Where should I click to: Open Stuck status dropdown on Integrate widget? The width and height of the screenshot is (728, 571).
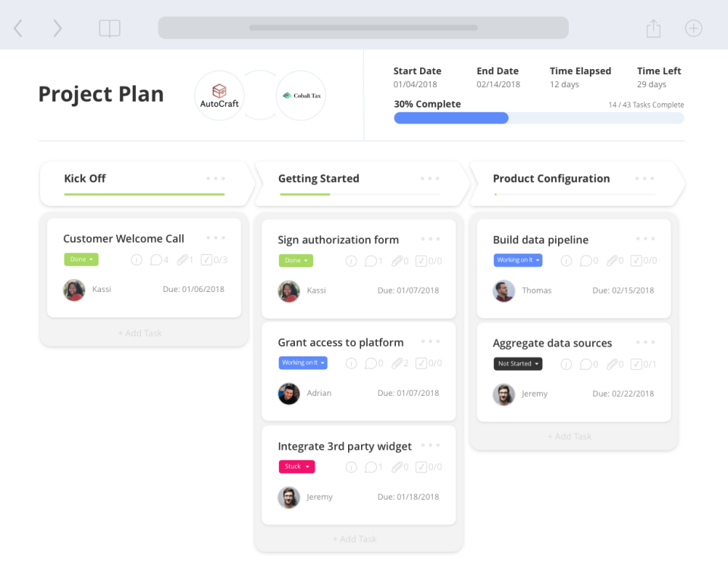pyautogui.click(x=297, y=466)
